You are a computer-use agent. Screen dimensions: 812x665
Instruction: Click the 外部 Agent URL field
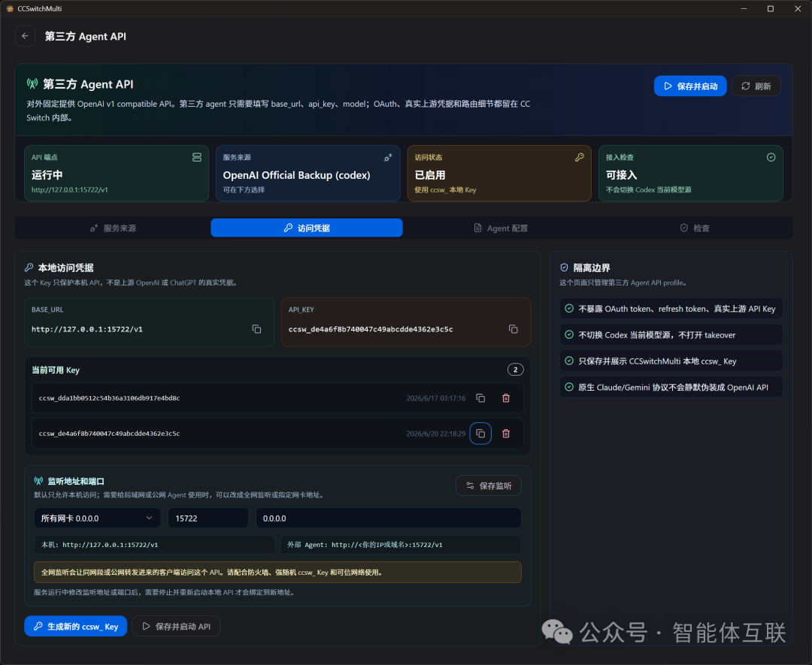[x=400, y=545]
